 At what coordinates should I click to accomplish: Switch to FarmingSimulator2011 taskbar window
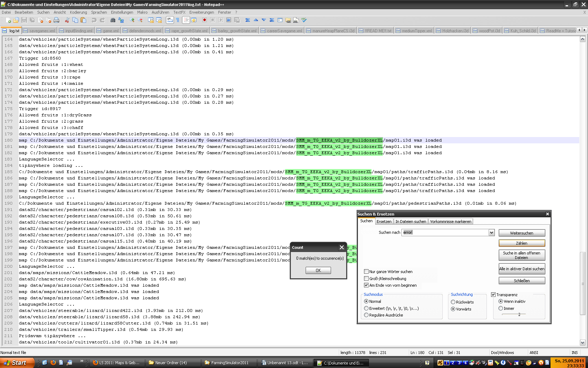point(229,363)
